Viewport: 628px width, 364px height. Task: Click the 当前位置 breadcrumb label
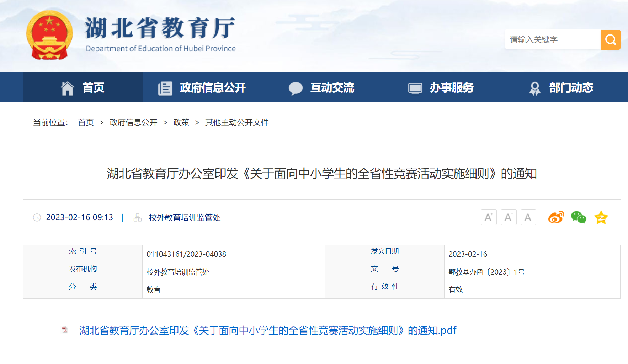tap(50, 123)
